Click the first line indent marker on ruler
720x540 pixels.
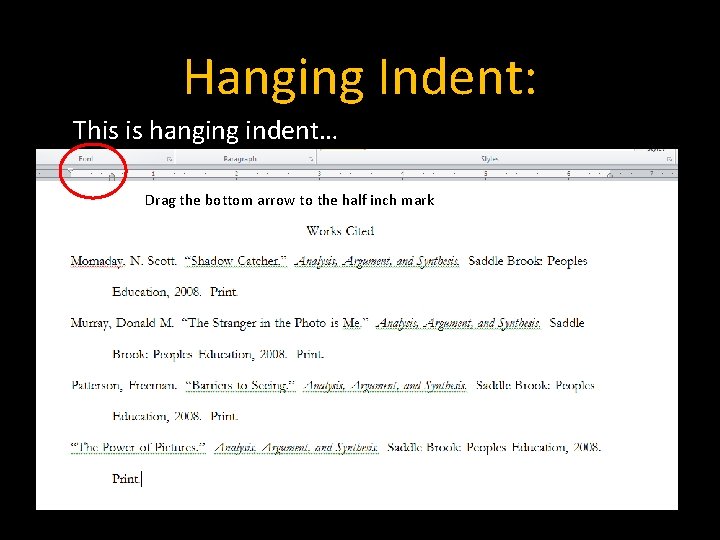(69, 171)
